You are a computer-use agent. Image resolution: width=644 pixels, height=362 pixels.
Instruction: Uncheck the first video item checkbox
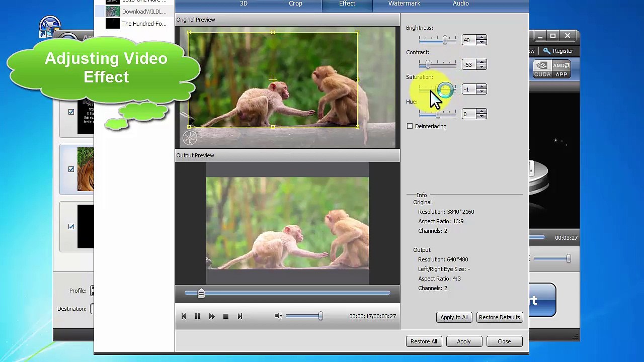pyautogui.click(x=71, y=112)
